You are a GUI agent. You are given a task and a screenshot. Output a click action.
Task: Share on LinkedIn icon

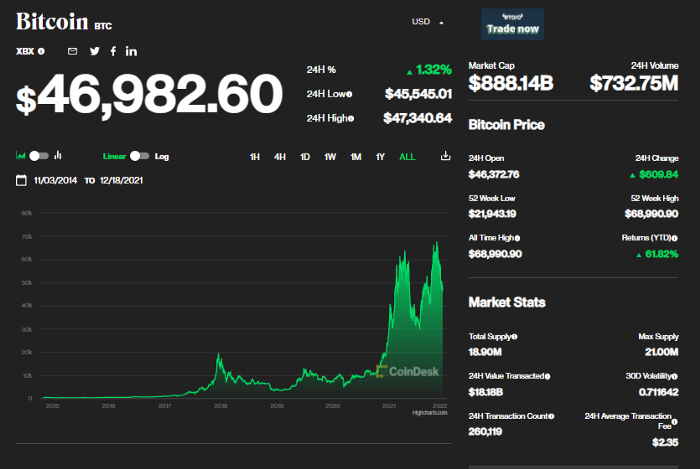tap(131, 51)
